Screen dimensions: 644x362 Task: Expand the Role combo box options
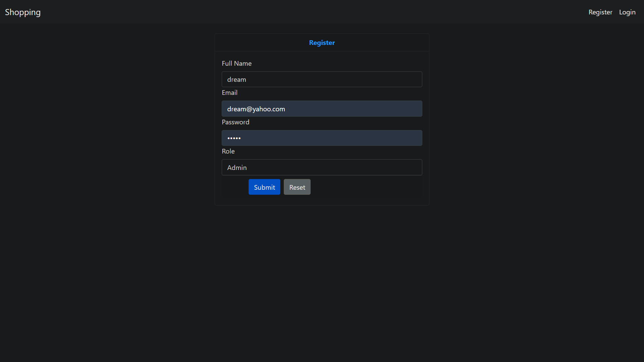tap(322, 167)
